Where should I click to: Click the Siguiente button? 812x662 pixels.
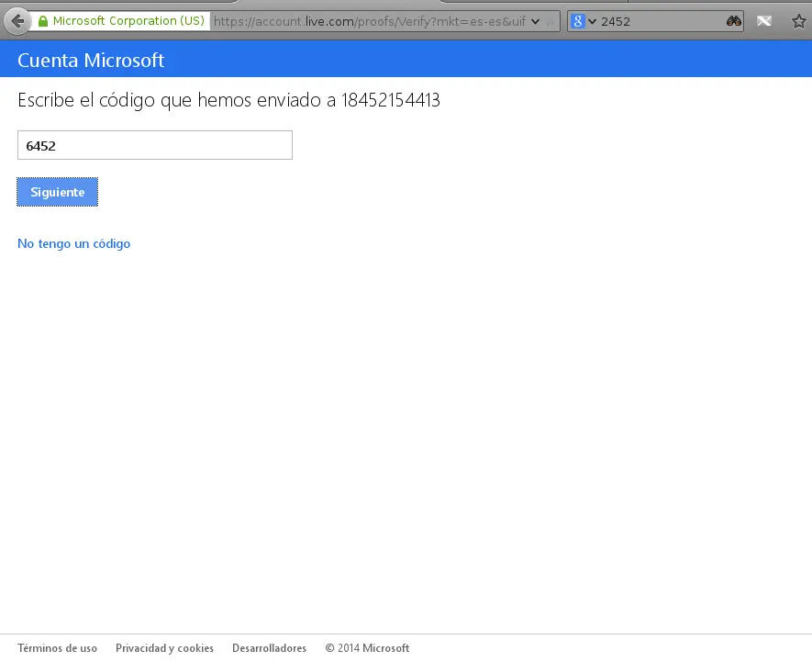pos(58,192)
